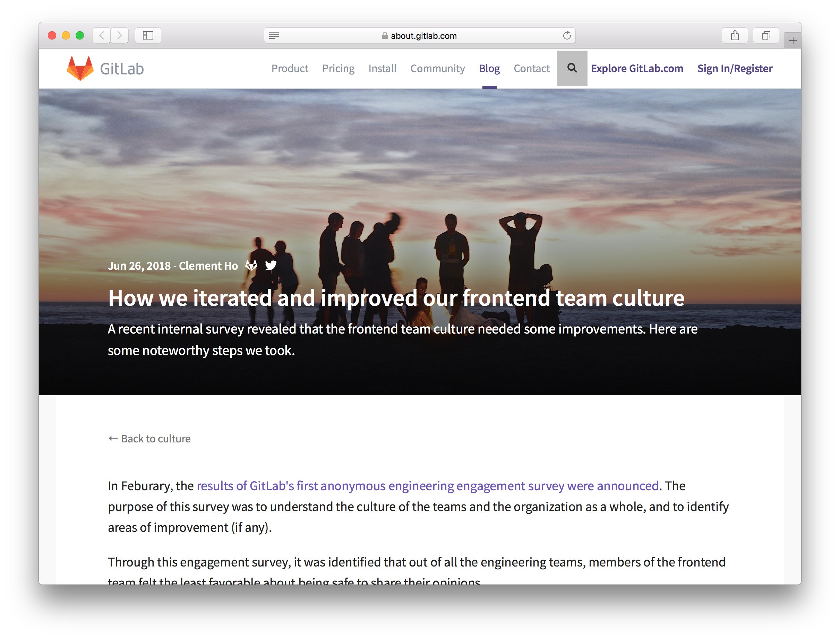Open the Community nav item
Screen dimensions: 840x640
pos(438,69)
